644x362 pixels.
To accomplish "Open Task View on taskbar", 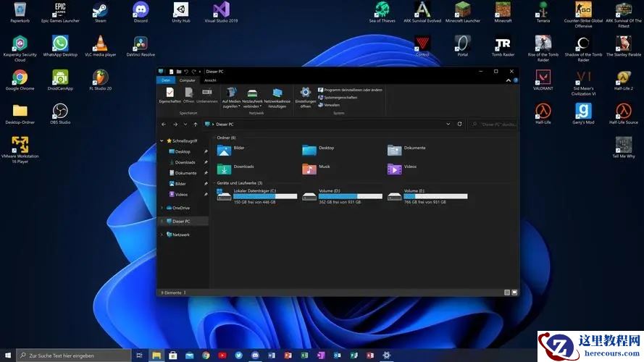I will coord(139,355).
